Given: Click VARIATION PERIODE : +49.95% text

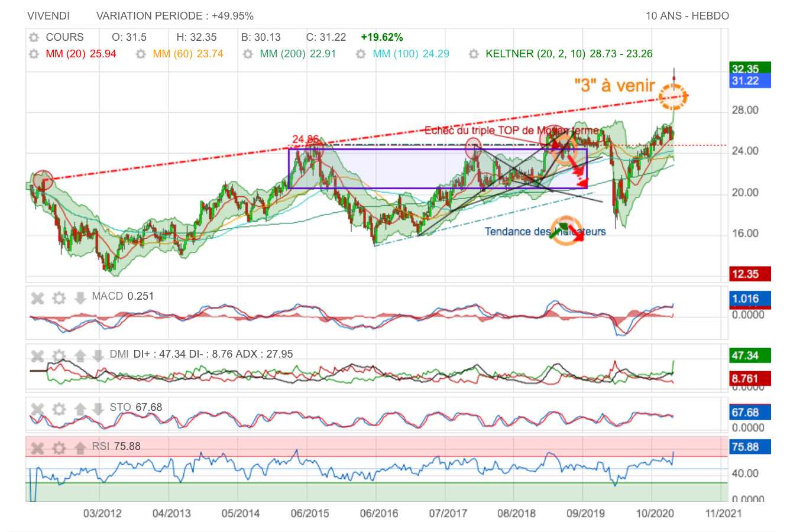Looking at the screenshot, I should coord(175,16).
